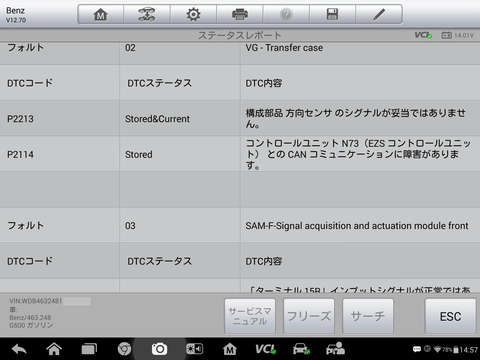The height and width of the screenshot is (360, 480).
Task: Select SAM-F-Signal acquisition module front entry
Action: [357, 226]
